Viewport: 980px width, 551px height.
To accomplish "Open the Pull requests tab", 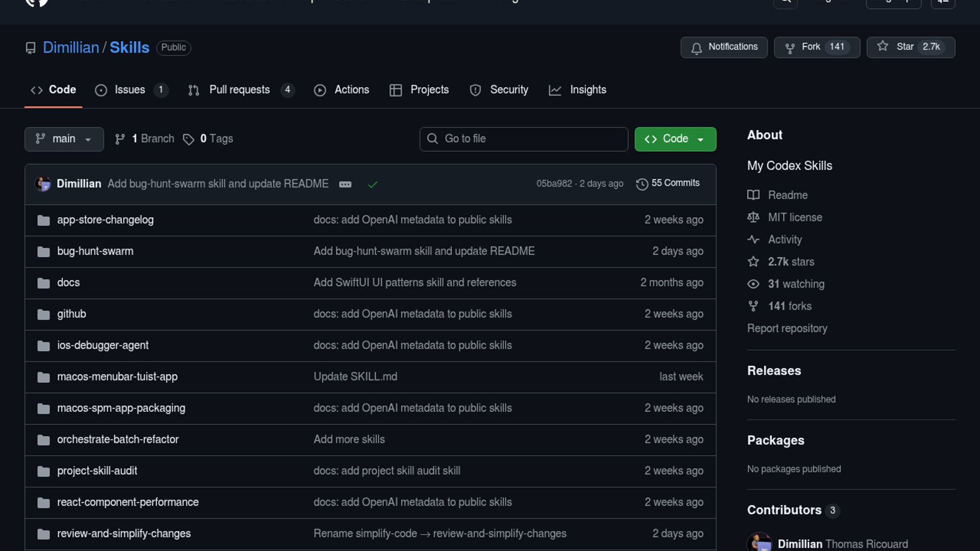I will click(239, 90).
